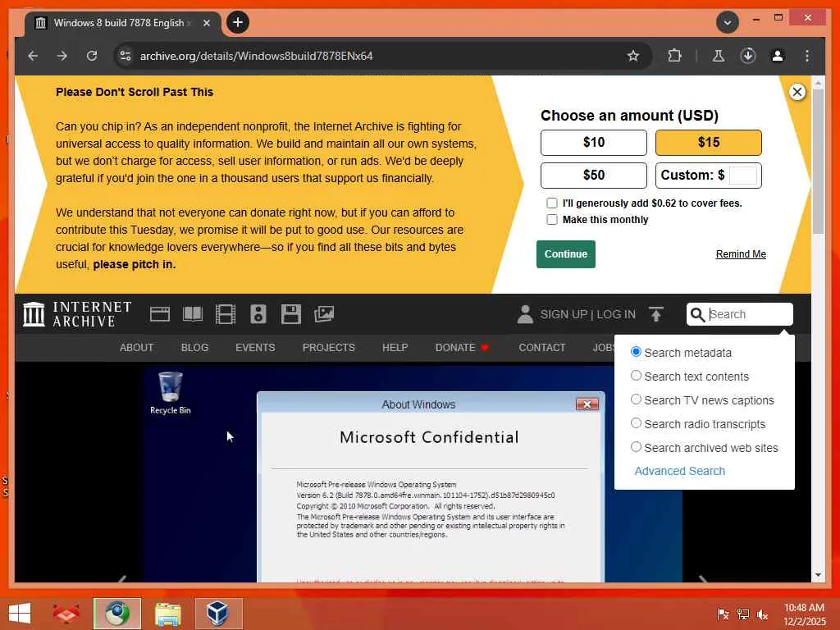The height and width of the screenshot is (630, 840).
Task: Click the green Continue button
Action: click(566, 254)
